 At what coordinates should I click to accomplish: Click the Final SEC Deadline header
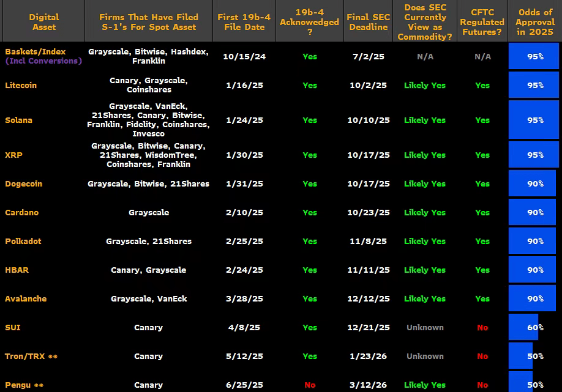[x=368, y=22]
